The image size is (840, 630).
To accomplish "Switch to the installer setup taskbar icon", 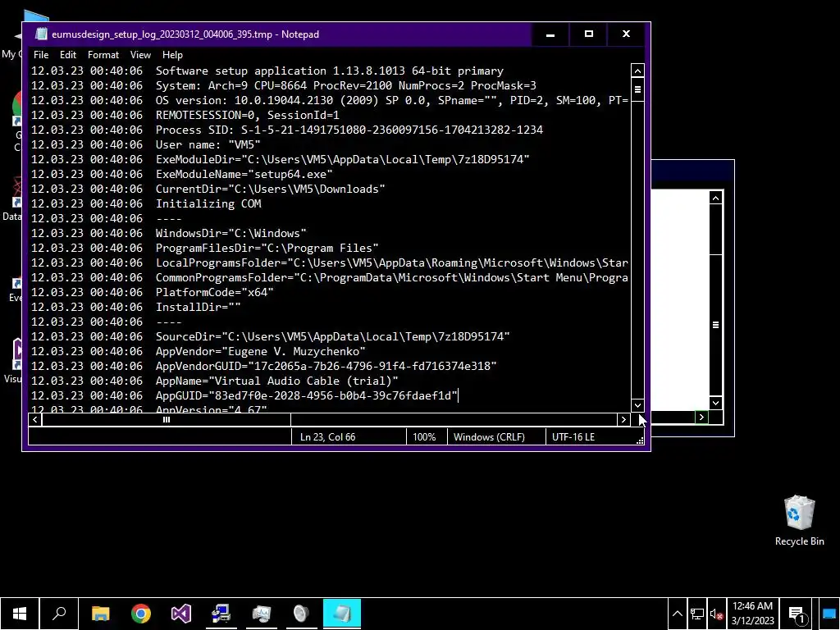I will click(221, 614).
